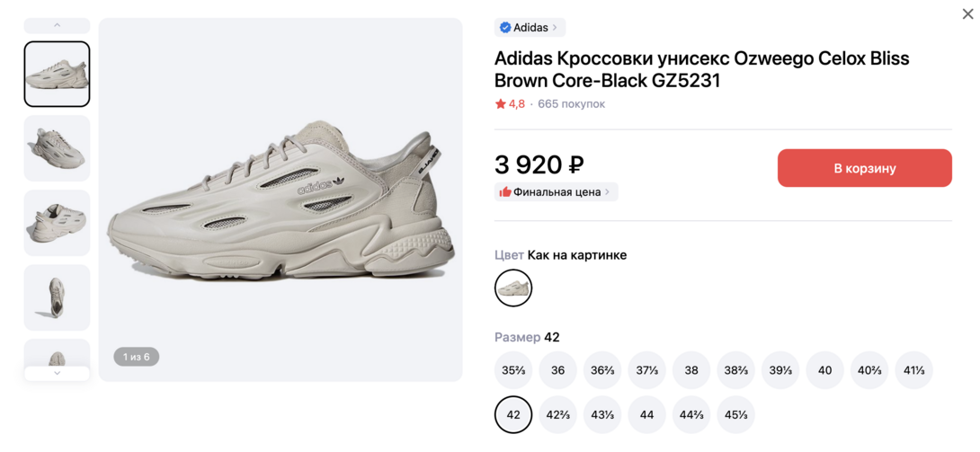Select the Как на картинке color swatch
Image resolution: width=980 pixels, height=452 pixels.
click(x=513, y=288)
